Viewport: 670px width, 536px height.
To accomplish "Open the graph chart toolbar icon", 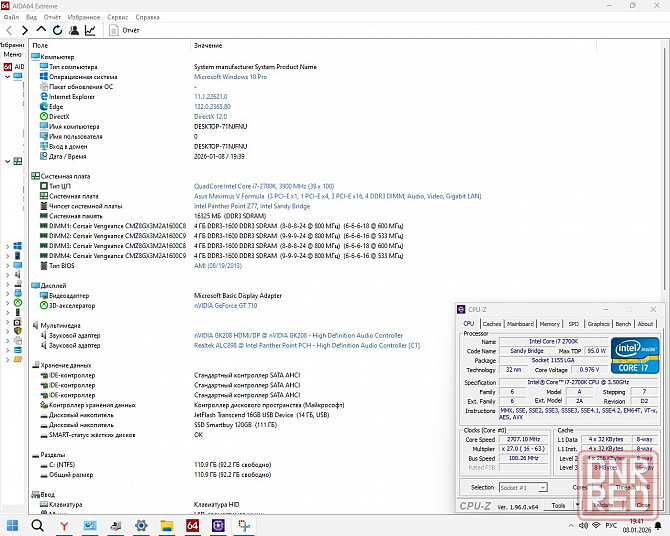I will (90, 31).
